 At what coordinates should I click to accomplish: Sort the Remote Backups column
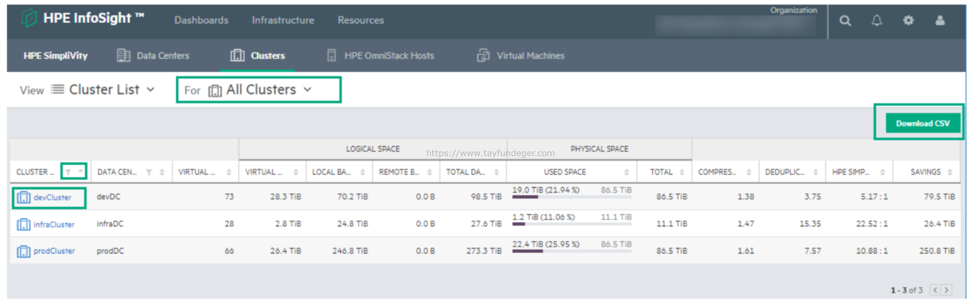click(429, 173)
